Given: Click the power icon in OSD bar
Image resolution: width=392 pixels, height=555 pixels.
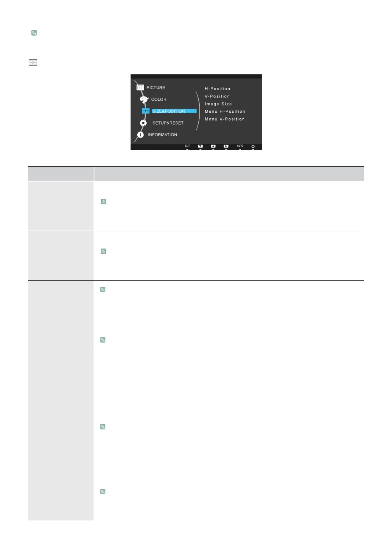Looking at the screenshot, I should tap(253, 146).
